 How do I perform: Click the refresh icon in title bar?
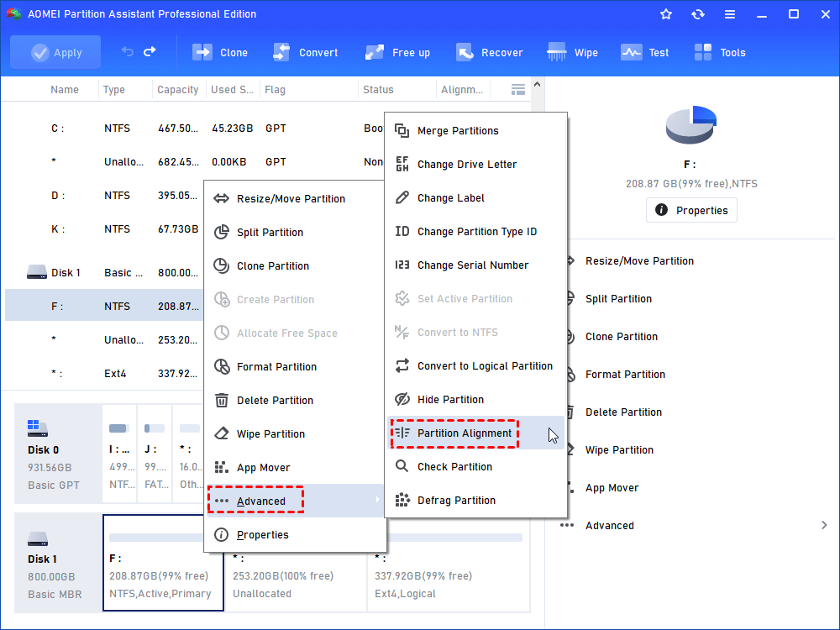697,14
